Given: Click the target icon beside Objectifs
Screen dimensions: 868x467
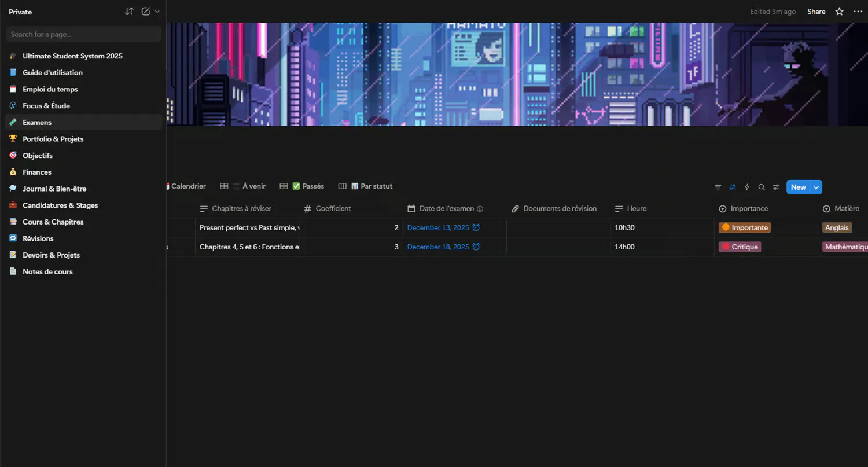Looking at the screenshot, I should pos(13,156).
